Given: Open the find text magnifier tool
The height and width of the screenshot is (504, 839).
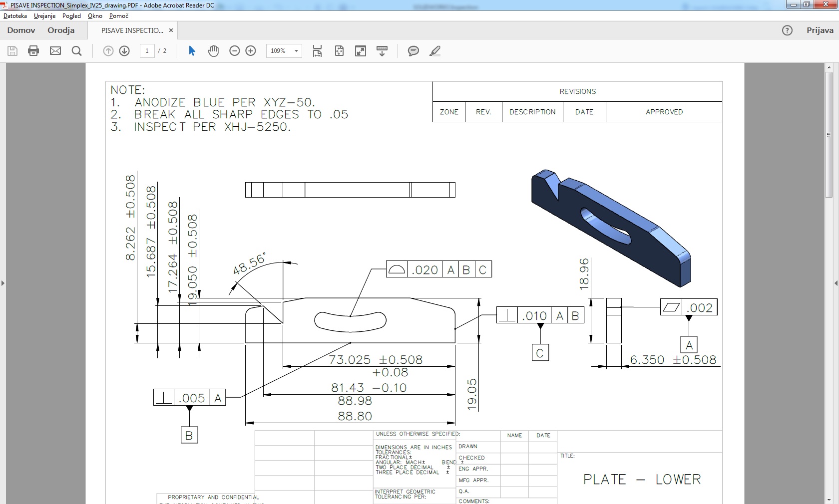Looking at the screenshot, I should point(77,51).
